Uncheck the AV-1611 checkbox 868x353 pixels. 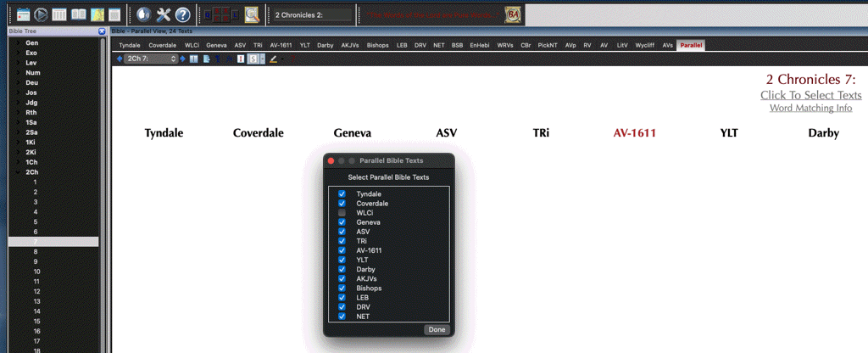pyautogui.click(x=342, y=250)
